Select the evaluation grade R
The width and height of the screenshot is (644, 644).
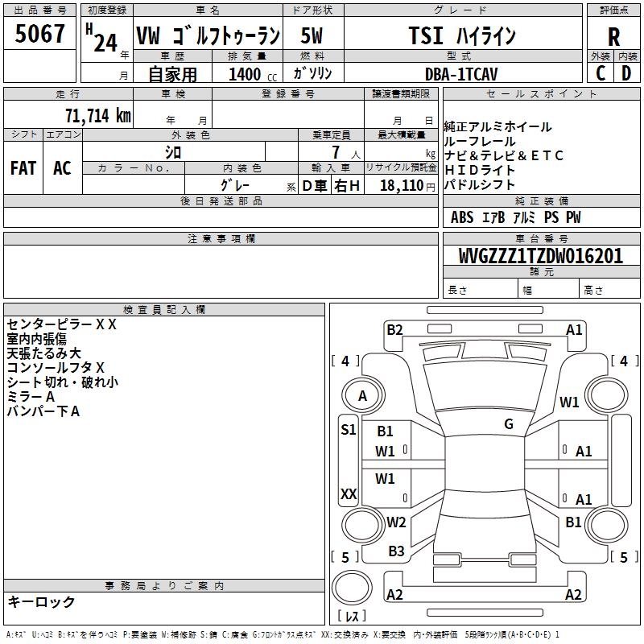tap(613, 37)
